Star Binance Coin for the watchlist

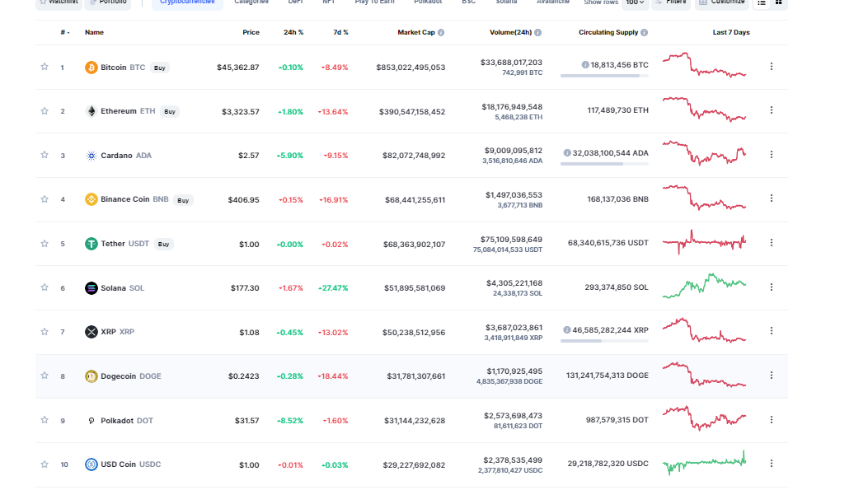click(45, 198)
